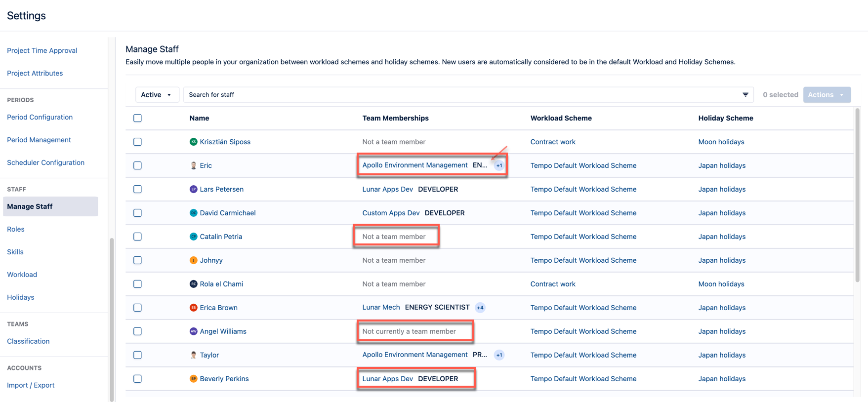This screenshot has height=402, width=868.
Task: Open the Active status dropdown
Action: point(156,94)
